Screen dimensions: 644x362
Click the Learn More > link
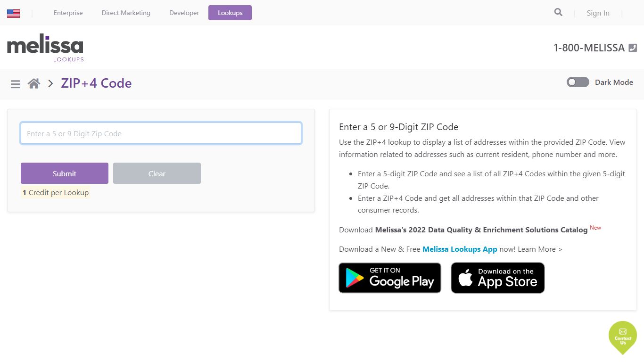(x=540, y=249)
